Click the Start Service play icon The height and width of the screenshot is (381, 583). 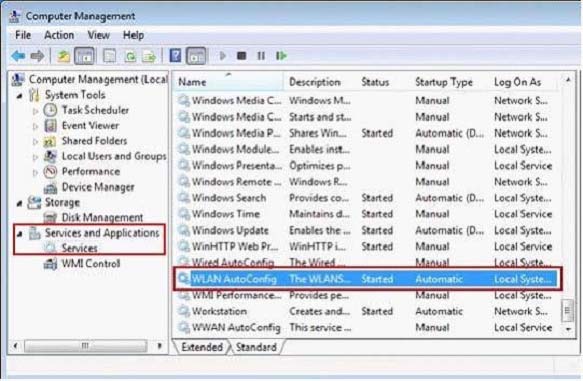(x=223, y=56)
